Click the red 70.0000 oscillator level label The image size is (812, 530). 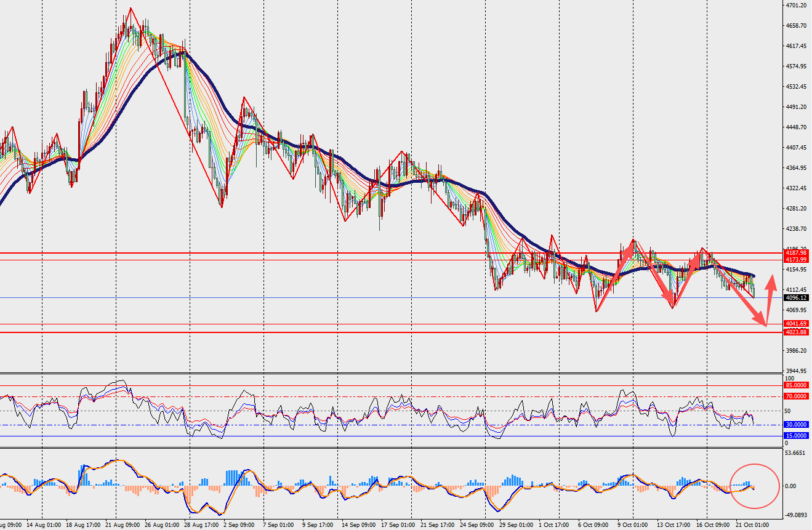coord(796,396)
